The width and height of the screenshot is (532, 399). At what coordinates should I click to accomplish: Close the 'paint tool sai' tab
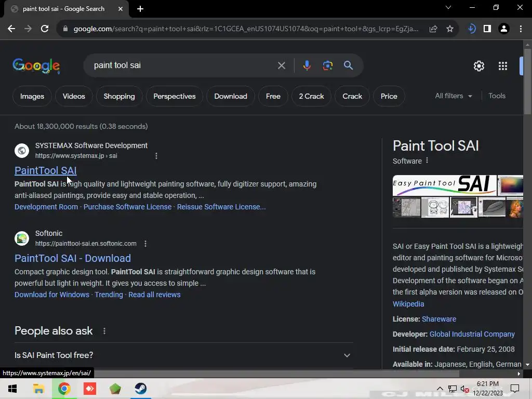tap(121, 9)
